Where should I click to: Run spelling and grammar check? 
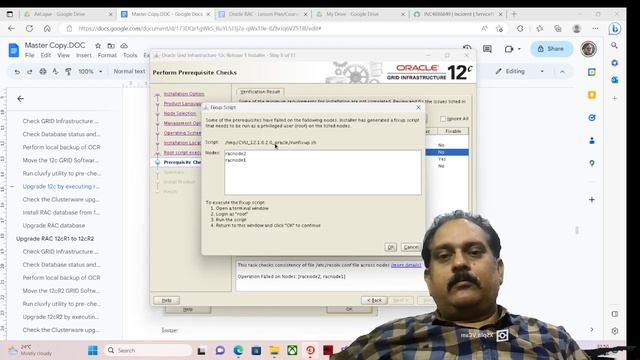tap(55, 71)
